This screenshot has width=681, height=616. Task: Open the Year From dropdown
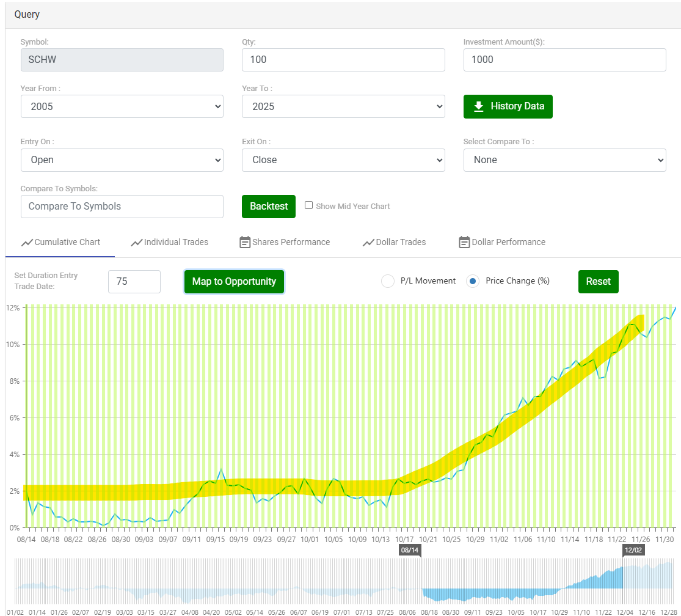[x=122, y=106]
